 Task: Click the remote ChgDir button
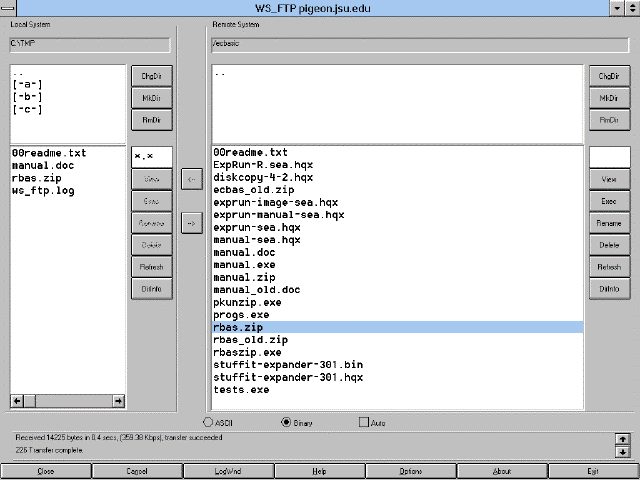click(x=609, y=76)
